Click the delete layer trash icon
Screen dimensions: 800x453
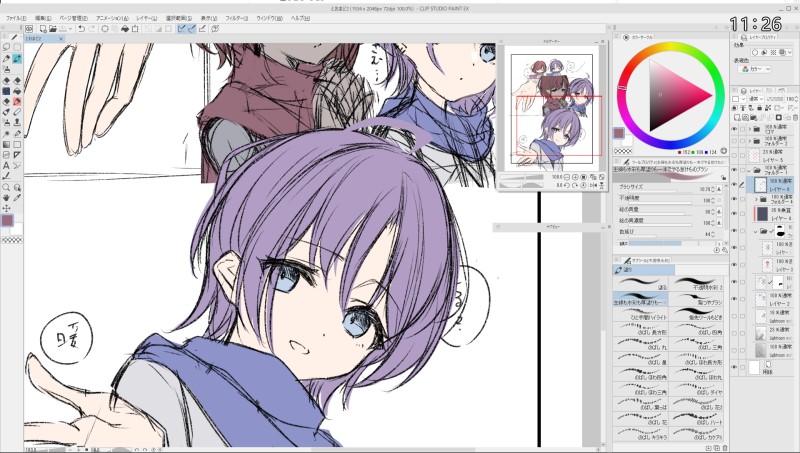(794, 117)
